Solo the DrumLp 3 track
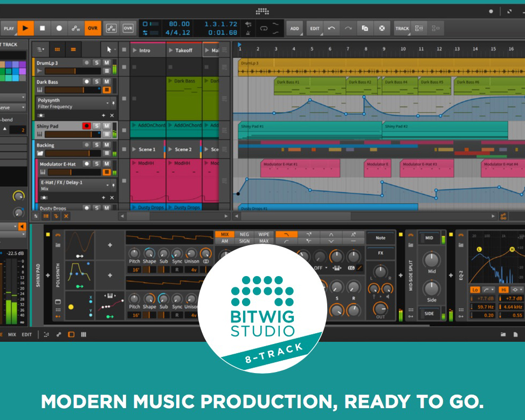 pyautogui.click(x=97, y=63)
